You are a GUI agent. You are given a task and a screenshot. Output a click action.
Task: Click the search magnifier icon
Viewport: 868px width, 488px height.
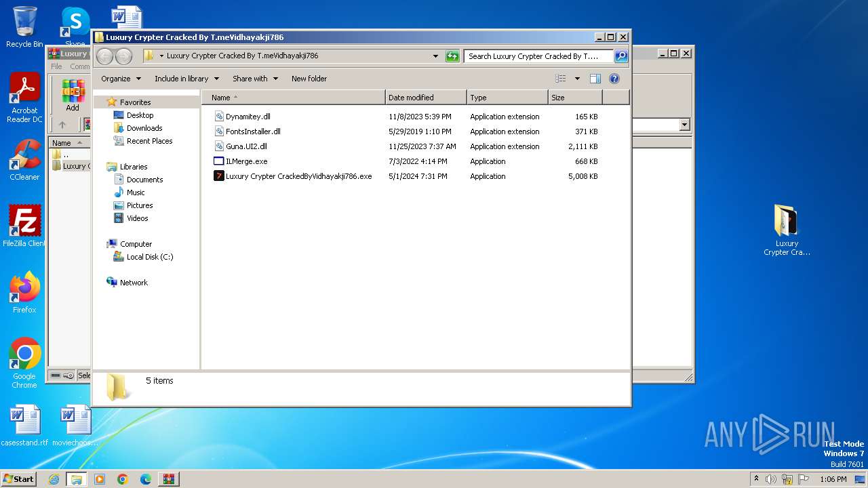[620, 56]
